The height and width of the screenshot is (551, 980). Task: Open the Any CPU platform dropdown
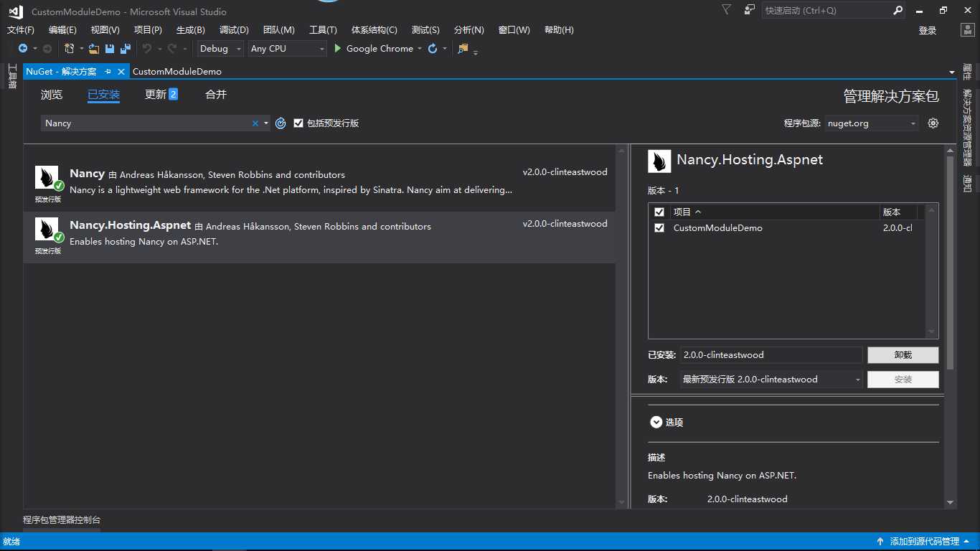[x=287, y=49]
